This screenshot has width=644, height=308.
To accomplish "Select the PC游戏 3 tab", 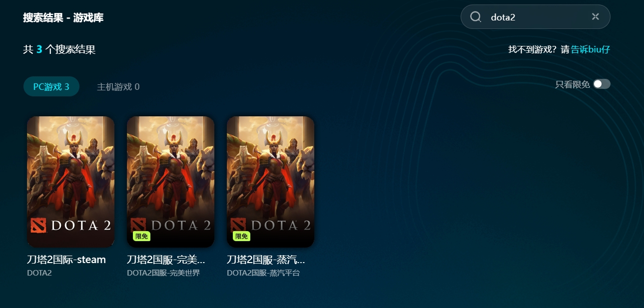I will click(x=51, y=86).
